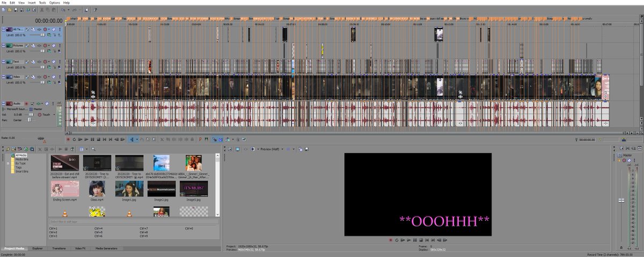Open the Undo history dropdown arrow
Viewport: 644px width, 257px height.
tap(69, 10)
